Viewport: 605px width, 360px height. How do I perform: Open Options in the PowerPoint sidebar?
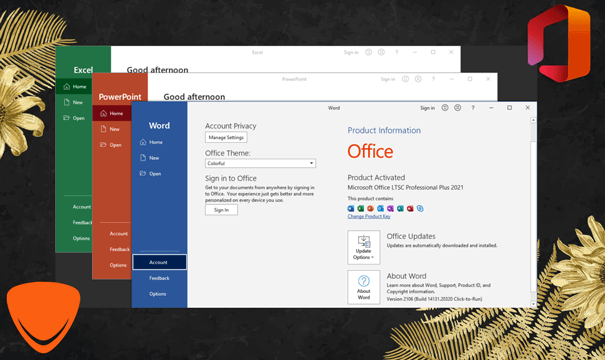click(x=118, y=265)
